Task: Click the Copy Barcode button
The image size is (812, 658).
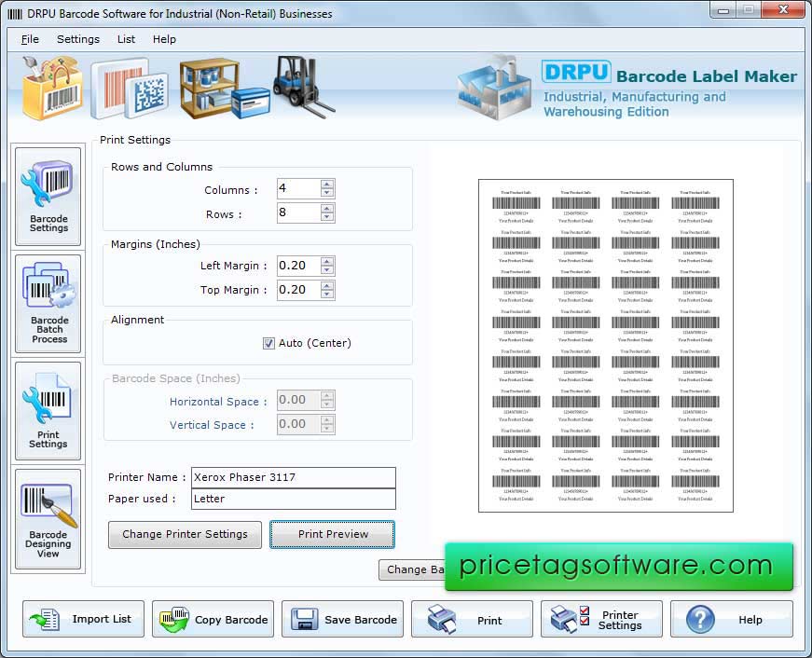Action: (x=213, y=619)
